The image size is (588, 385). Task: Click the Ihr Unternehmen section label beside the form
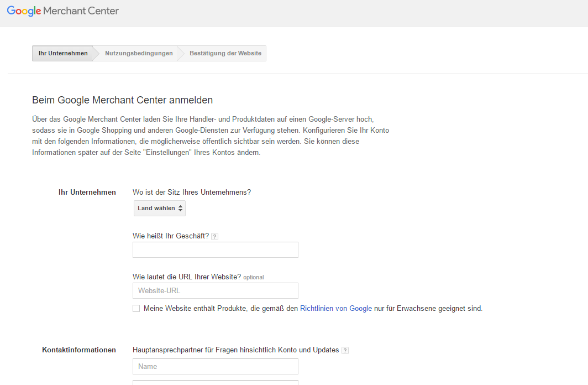87,192
